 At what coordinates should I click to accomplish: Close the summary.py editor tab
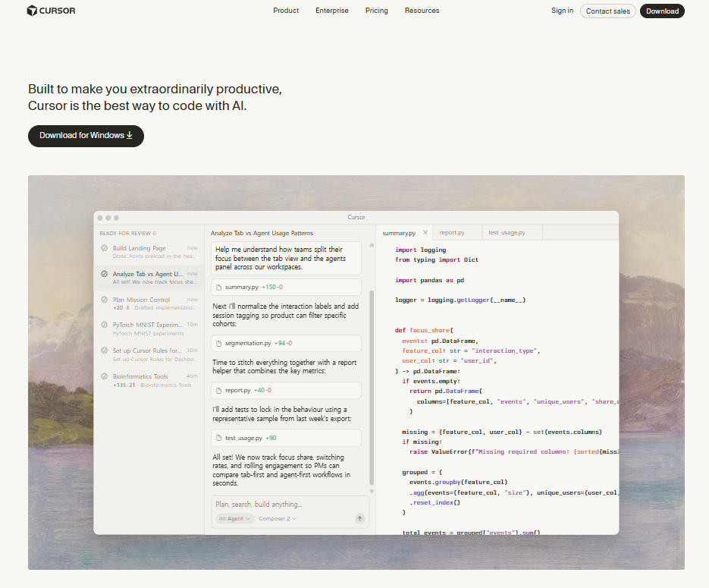tap(425, 233)
